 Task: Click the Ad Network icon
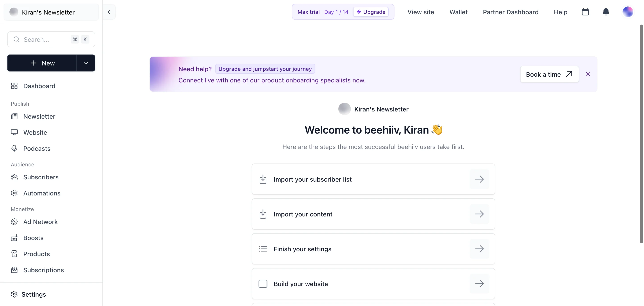(14, 222)
